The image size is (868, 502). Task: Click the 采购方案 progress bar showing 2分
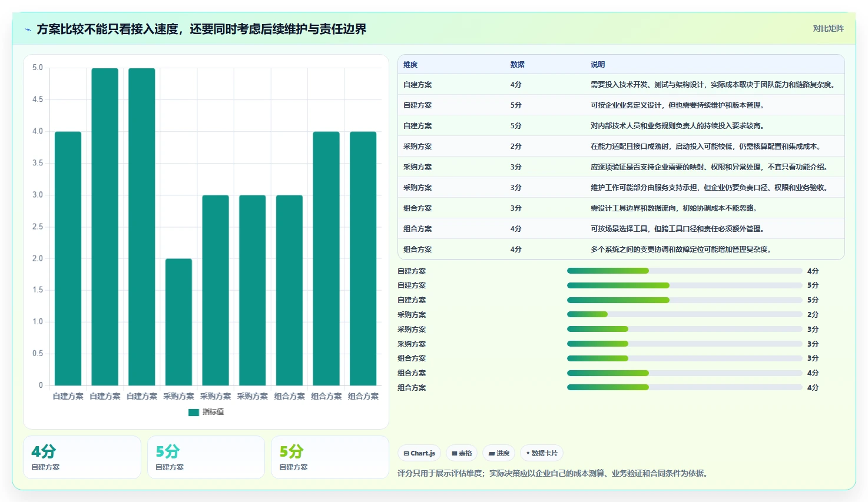684,314
